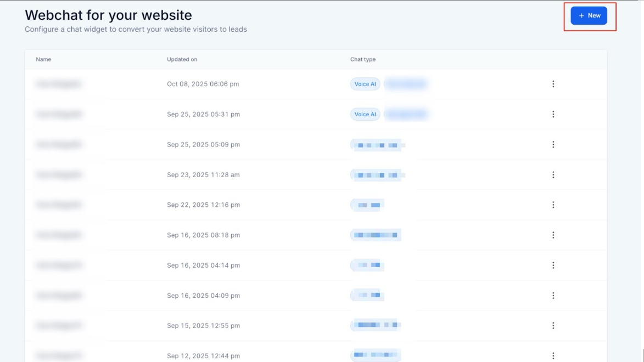Viewport: 644px width, 362px height.
Task: Open three-dot menu for Sep 12 12:44 pm row
Action: click(553, 355)
